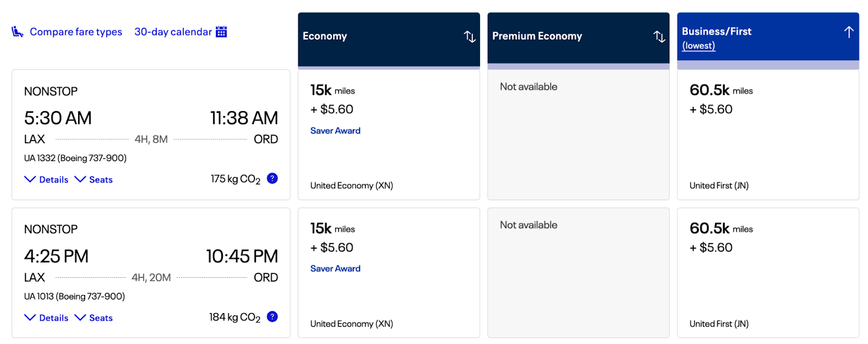Click the Economy column sort arrows
The height and width of the screenshot is (344, 868).
pyautogui.click(x=469, y=36)
